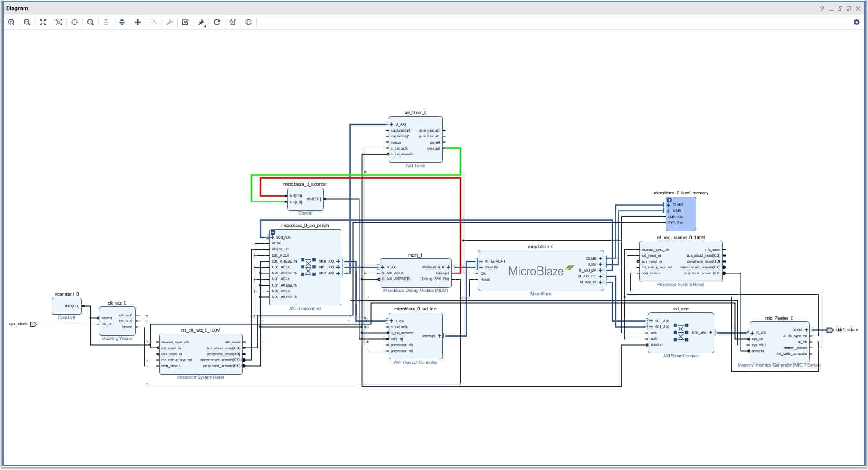Expand the S_AXI interface on axi_timer_0
The width and height of the screenshot is (868, 470).
(392, 124)
